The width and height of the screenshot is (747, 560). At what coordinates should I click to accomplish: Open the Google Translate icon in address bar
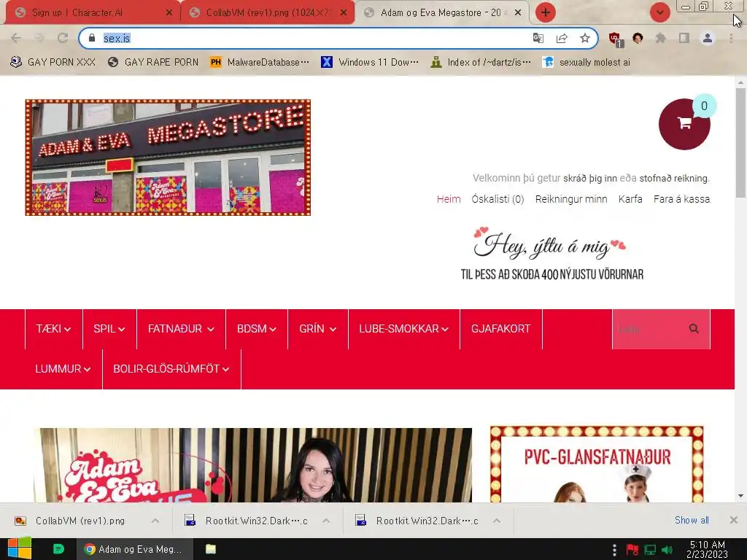(x=538, y=38)
